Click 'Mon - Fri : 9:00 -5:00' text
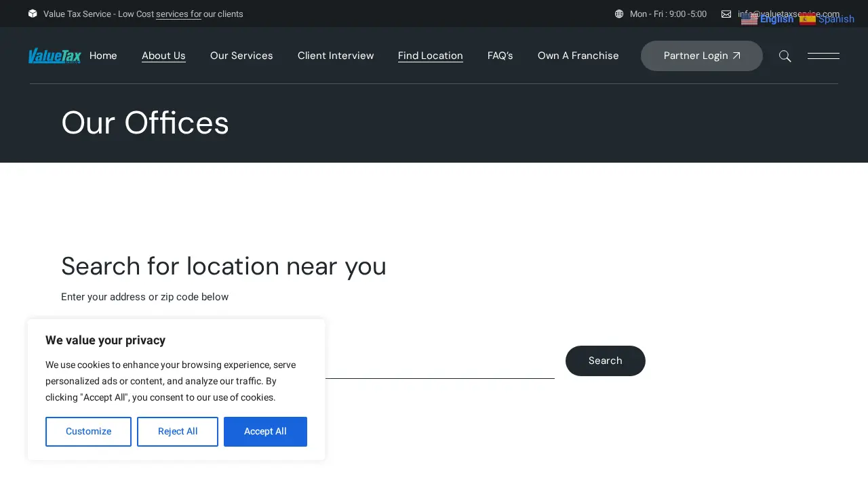The width and height of the screenshot is (868, 488). tap(668, 14)
